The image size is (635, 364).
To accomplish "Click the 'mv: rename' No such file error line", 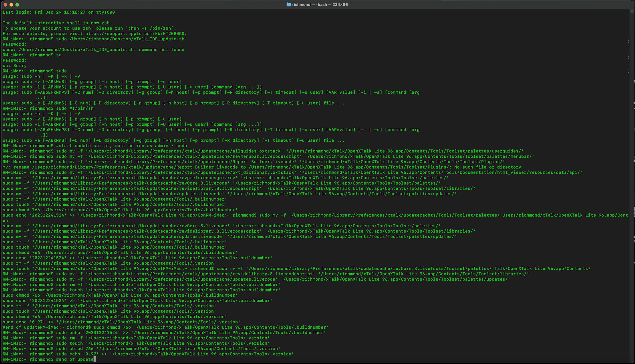I will (x=262, y=167).
